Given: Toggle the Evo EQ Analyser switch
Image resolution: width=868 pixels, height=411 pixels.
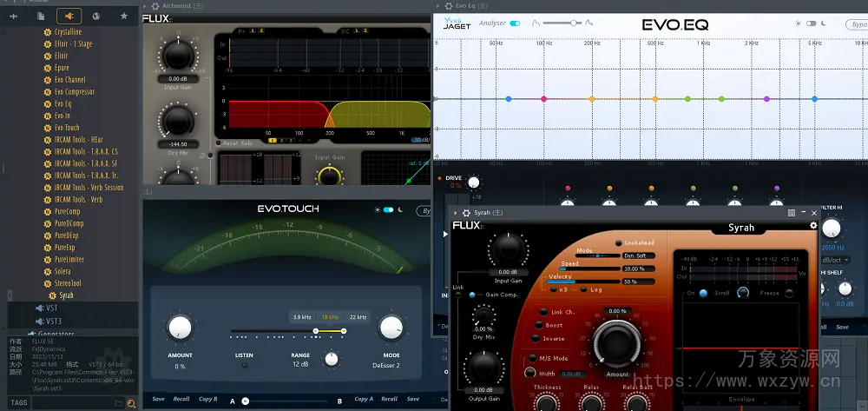Looking at the screenshot, I should pos(515,24).
